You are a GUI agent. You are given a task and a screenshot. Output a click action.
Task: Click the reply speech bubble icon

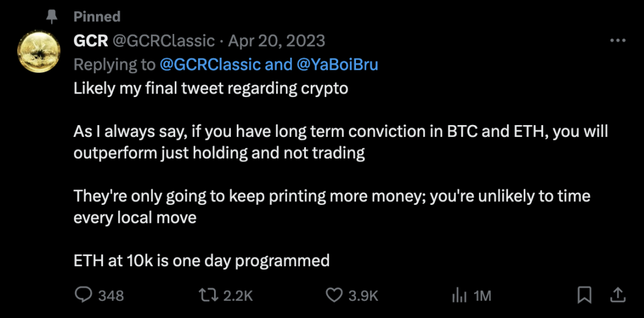tap(84, 295)
